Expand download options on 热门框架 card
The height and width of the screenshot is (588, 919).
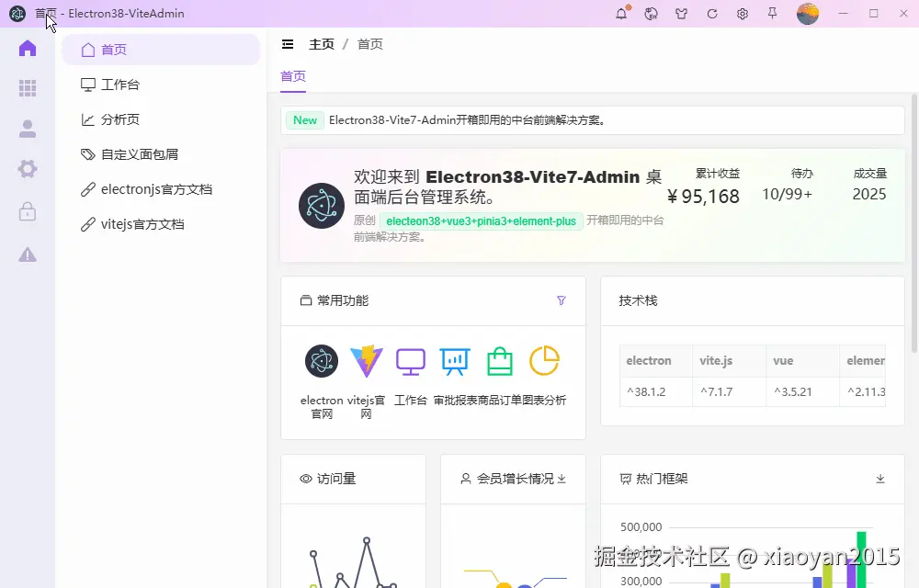tap(879, 479)
